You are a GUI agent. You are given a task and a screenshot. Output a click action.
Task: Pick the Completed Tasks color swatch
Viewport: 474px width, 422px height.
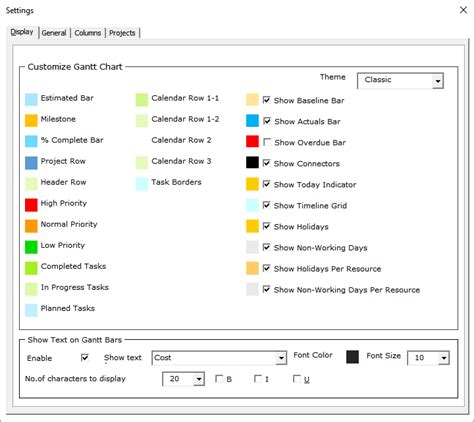point(31,268)
